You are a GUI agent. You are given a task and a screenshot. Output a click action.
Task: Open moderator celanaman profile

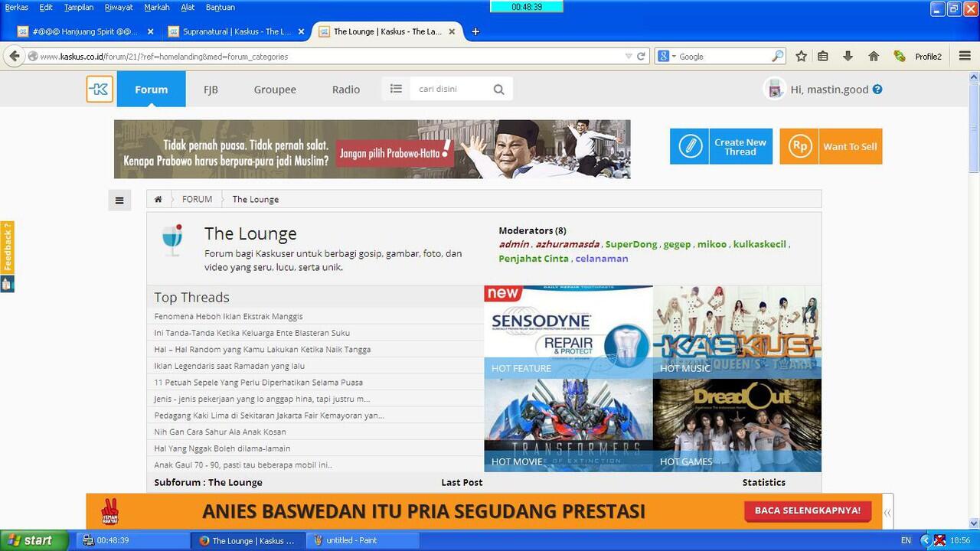pyautogui.click(x=602, y=259)
